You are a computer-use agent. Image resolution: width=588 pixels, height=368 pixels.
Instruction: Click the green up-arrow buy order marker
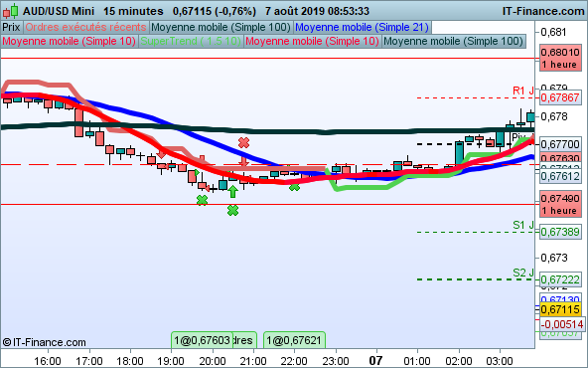pyautogui.click(x=232, y=191)
